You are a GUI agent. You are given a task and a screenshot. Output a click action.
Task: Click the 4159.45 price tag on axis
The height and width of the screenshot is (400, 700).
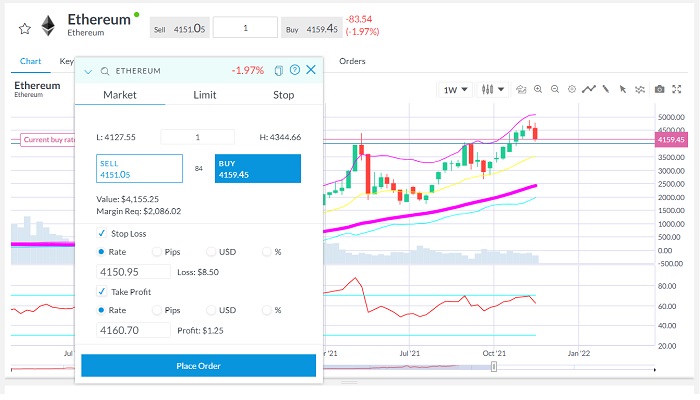671,140
